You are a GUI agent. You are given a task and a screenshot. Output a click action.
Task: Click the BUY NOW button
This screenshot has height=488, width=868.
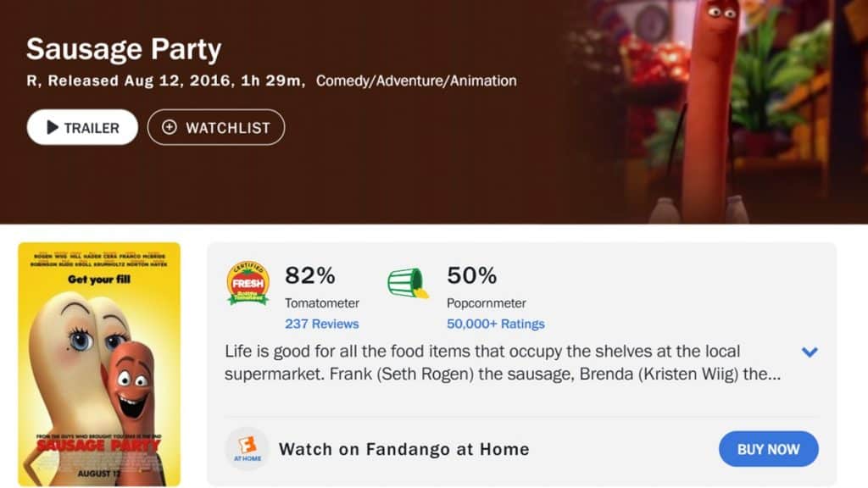(768, 449)
